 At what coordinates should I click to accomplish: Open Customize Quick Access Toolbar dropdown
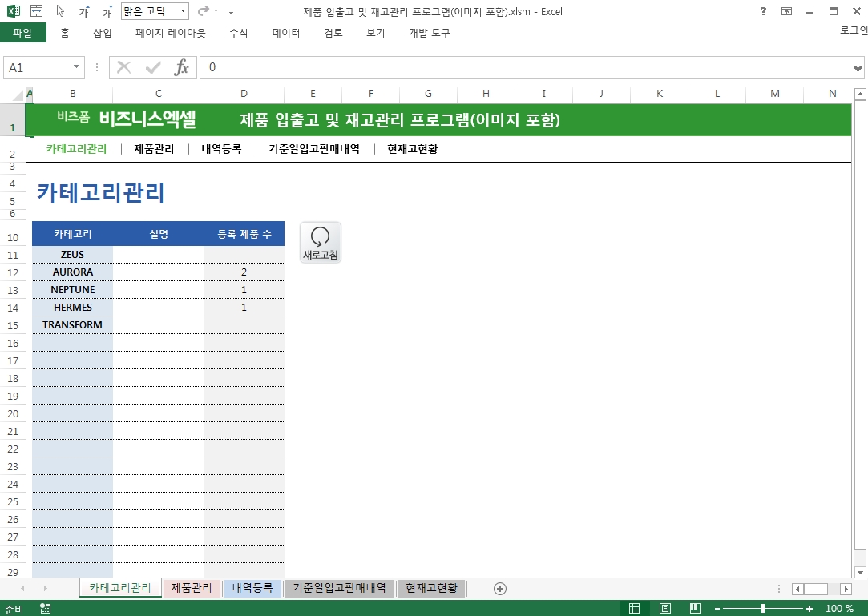(x=232, y=12)
